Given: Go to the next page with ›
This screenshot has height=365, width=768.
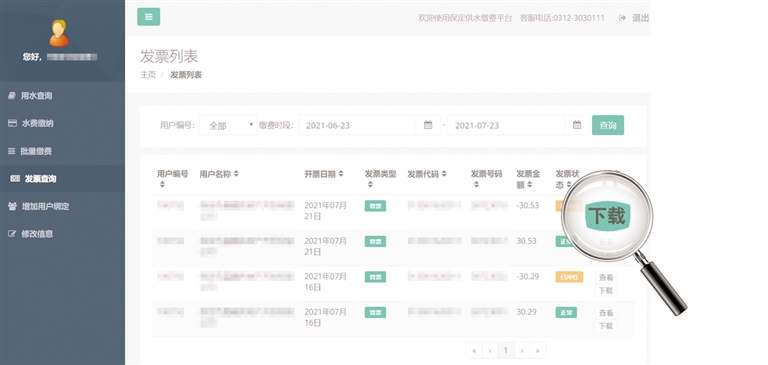Looking at the screenshot, I should point(522,350).
